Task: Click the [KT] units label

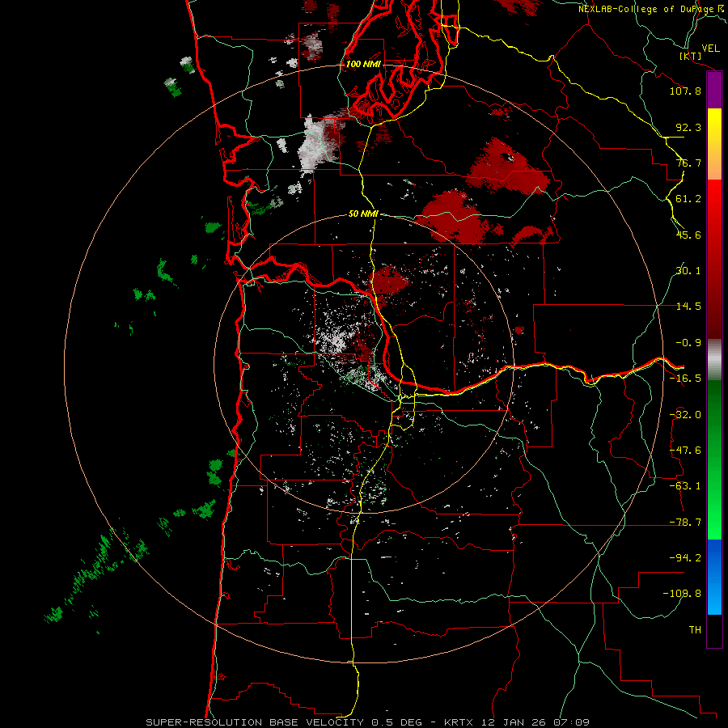Action: (691, 56)
